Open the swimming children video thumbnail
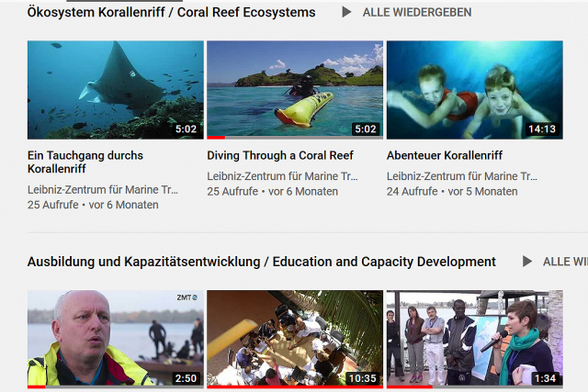 (474, 90)
